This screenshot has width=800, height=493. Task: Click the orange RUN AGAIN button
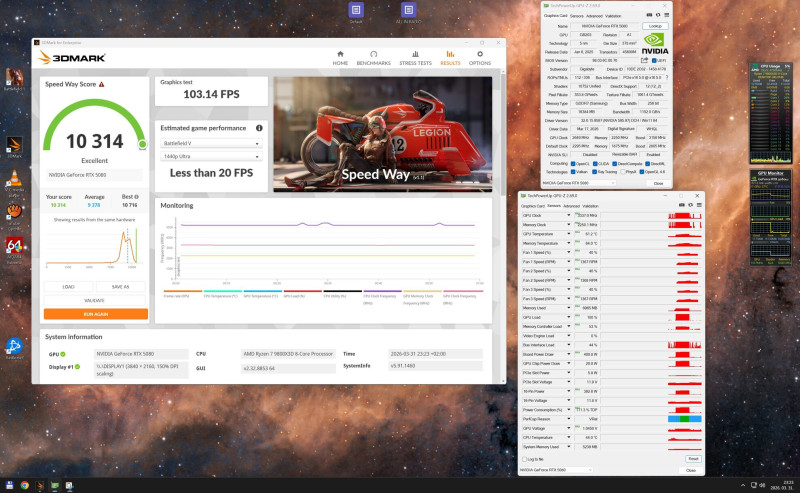pos(96,314)
